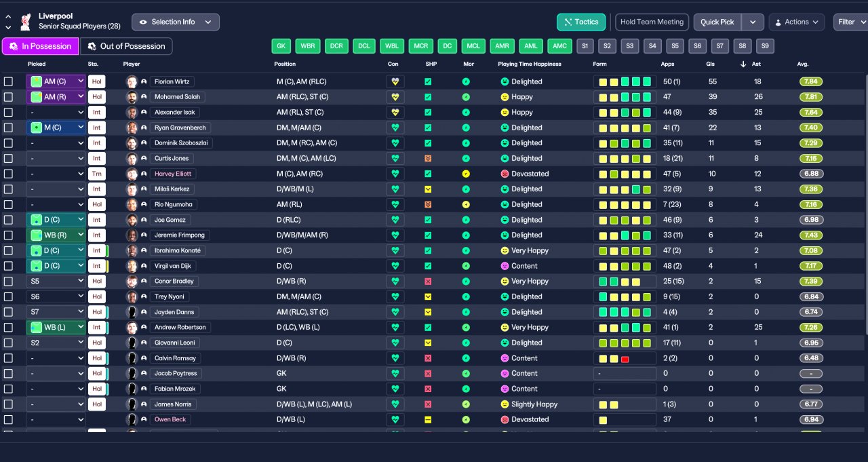Click Jeremie Frimpong's morale icon
Image resolution: width=868 pixels, height=462 pixels.
point(466,235)
